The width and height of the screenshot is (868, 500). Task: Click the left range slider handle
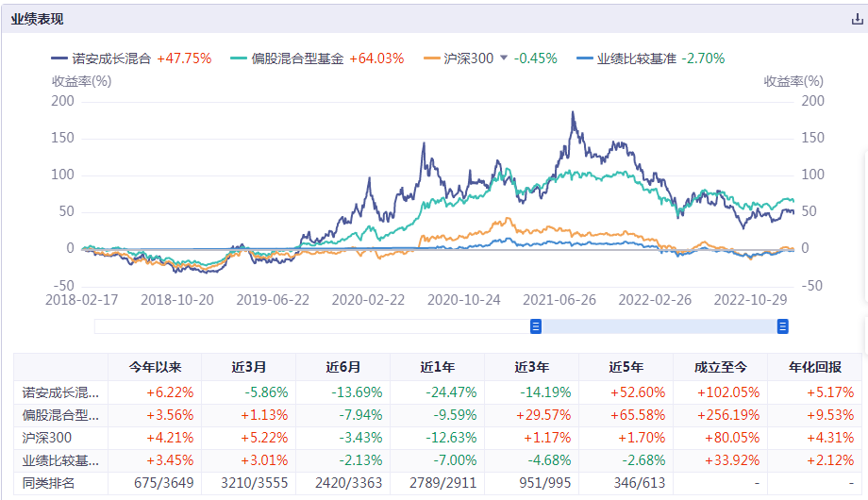point(536,326)
